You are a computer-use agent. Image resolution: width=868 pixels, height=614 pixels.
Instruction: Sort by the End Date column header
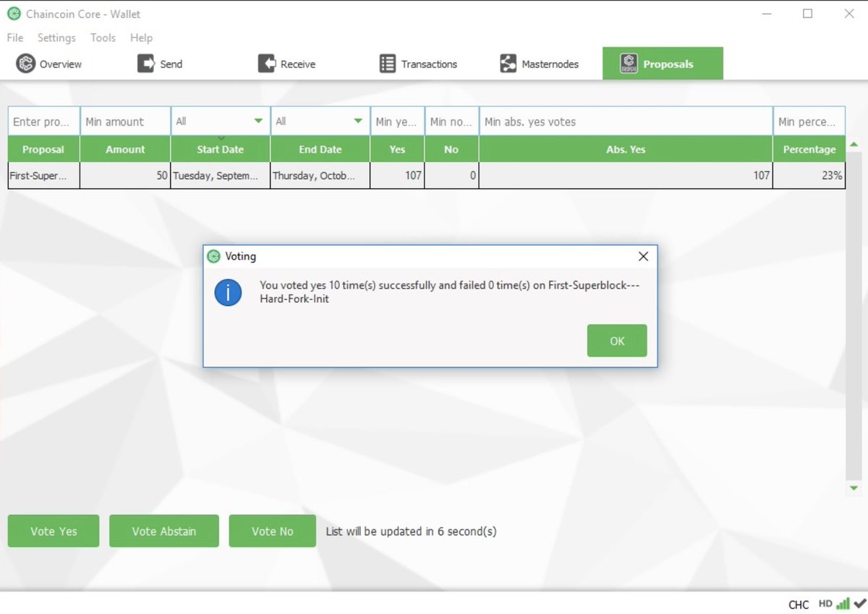point(320,150)
